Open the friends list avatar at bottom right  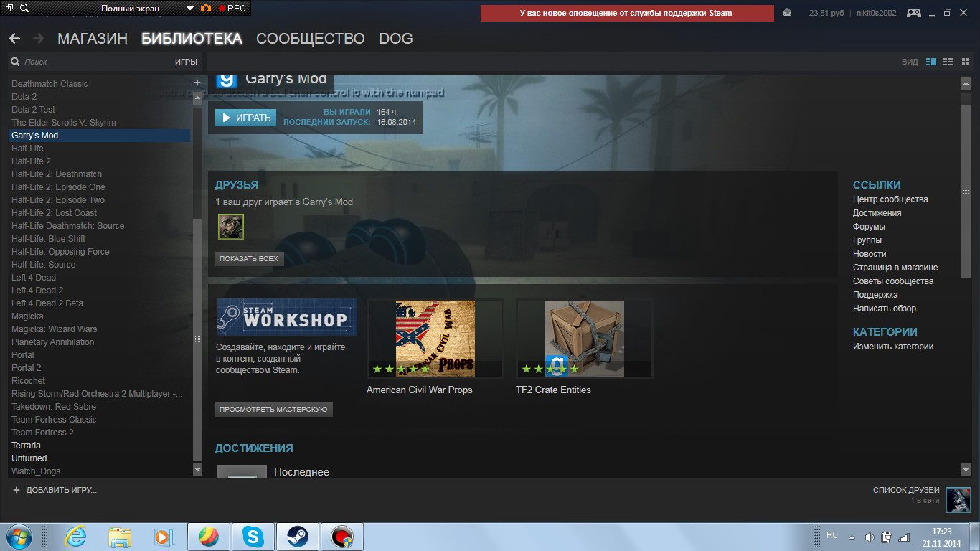(x=958, y=500)
